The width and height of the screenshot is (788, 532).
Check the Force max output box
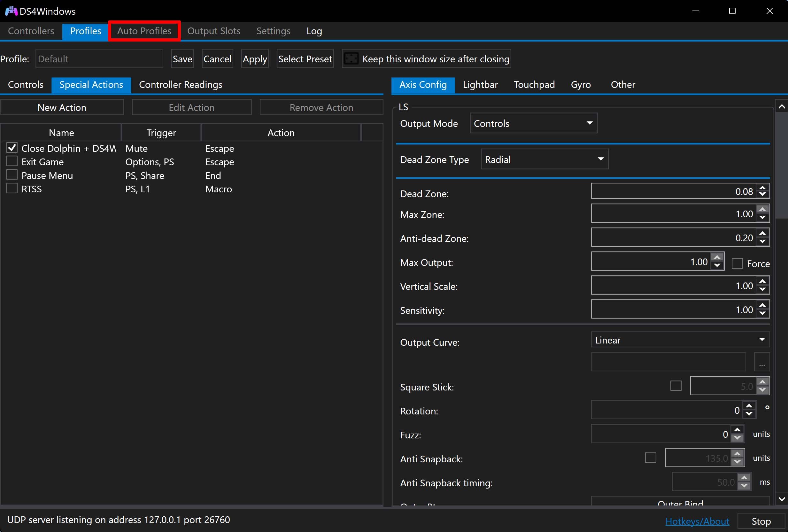coord(737,264)
